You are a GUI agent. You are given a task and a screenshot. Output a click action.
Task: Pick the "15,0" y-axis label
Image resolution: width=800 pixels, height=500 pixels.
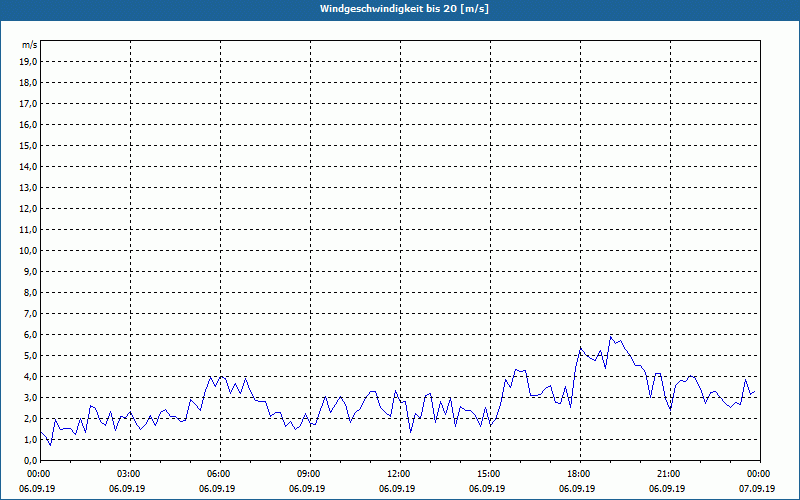28,145
